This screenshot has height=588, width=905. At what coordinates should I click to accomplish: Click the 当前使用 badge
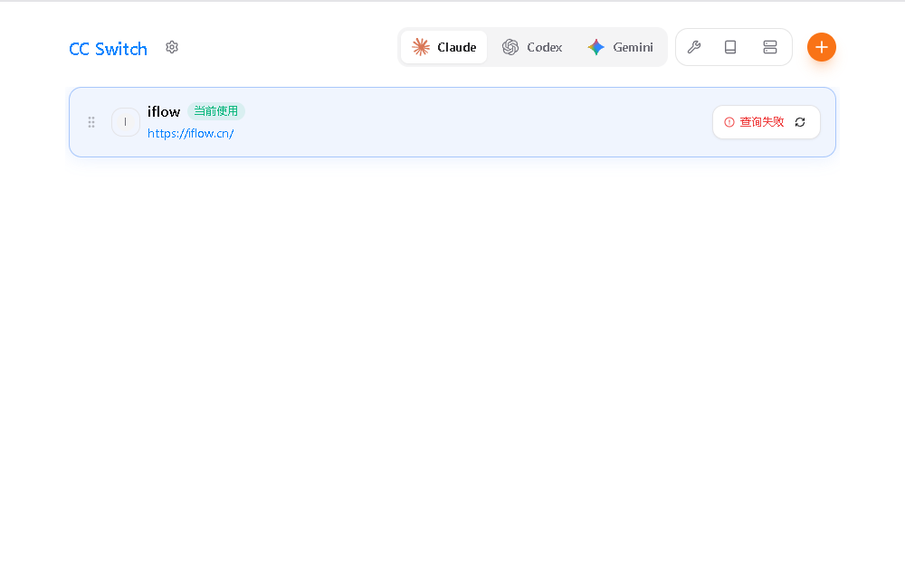216,111
